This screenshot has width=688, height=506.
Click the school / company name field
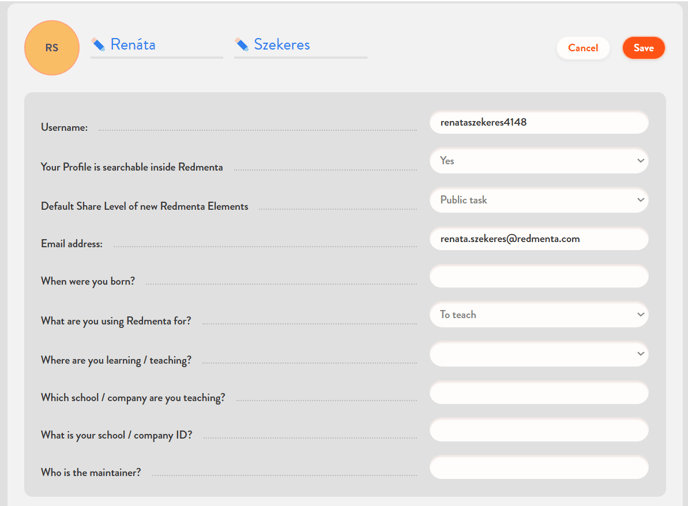click(x=538, y=393)
